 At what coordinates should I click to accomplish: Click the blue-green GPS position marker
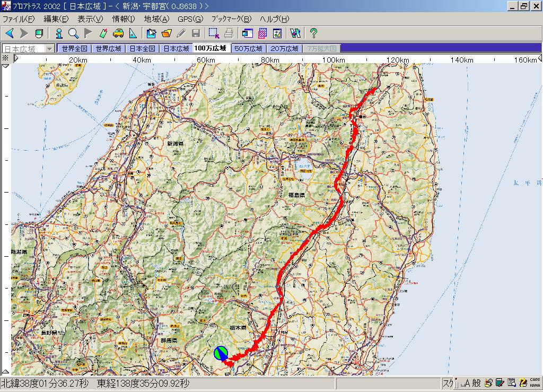(x=221, y=353)
